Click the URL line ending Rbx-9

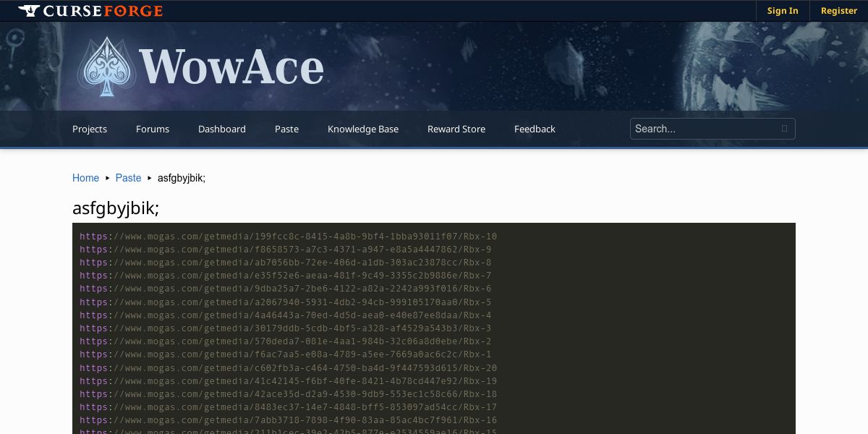pos(285,250)
